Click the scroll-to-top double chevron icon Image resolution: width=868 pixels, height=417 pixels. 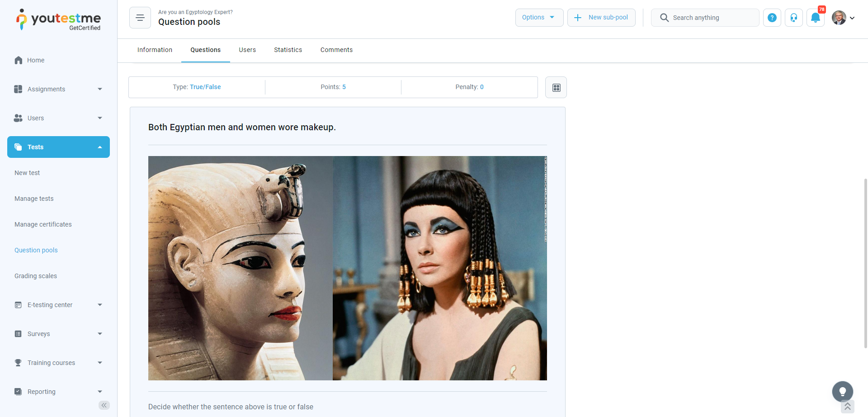coord(848,407)
